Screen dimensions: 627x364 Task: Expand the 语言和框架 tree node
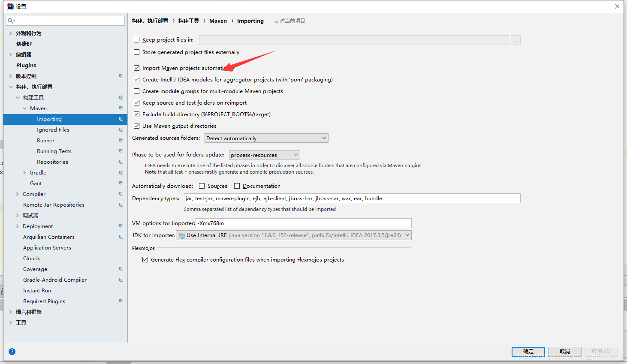tap(11, 312)
